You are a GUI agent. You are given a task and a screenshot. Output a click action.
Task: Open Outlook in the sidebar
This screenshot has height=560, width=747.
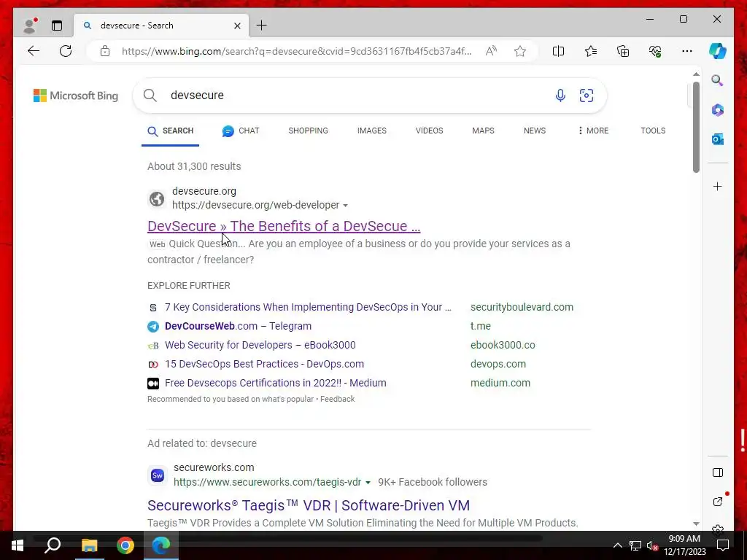tap(718, 139)
